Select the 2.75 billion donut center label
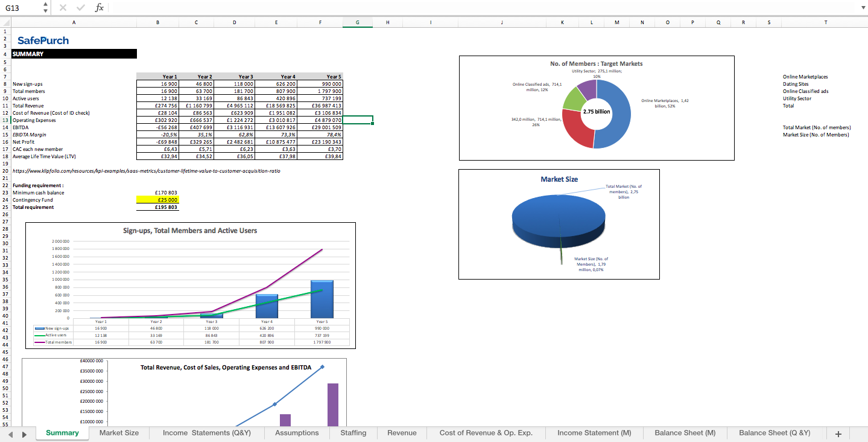The width and height of the screenshot is (868, 442). point(597,112)
